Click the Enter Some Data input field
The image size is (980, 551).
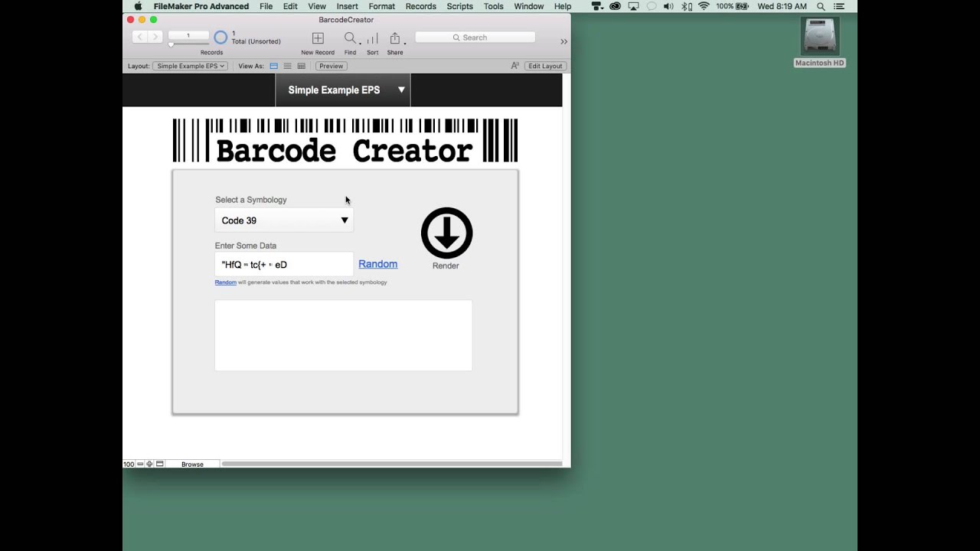[x=284, y=264]
